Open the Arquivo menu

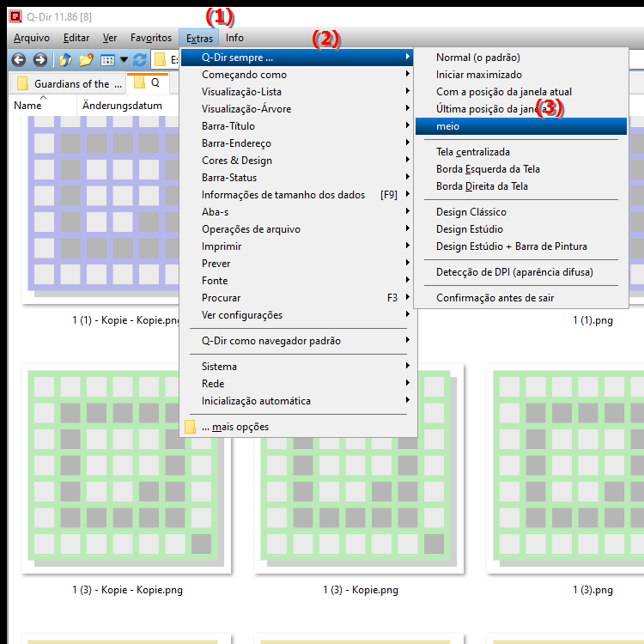[32, 38]
